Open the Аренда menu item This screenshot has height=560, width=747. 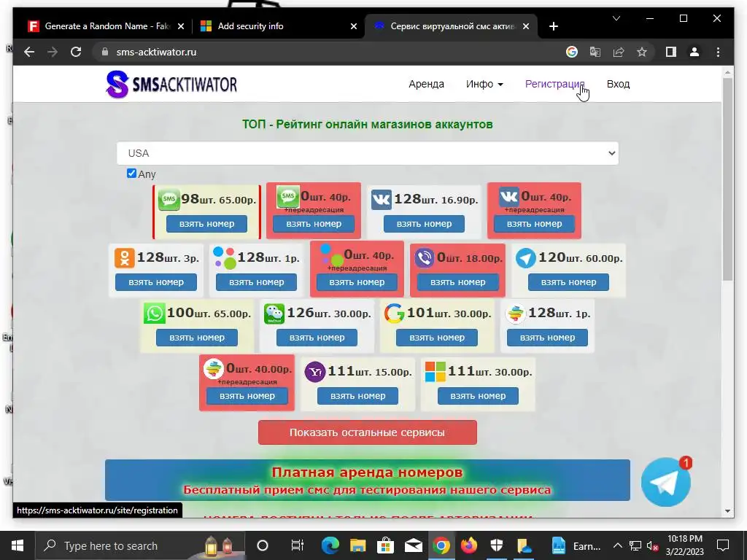pos(426,85)
